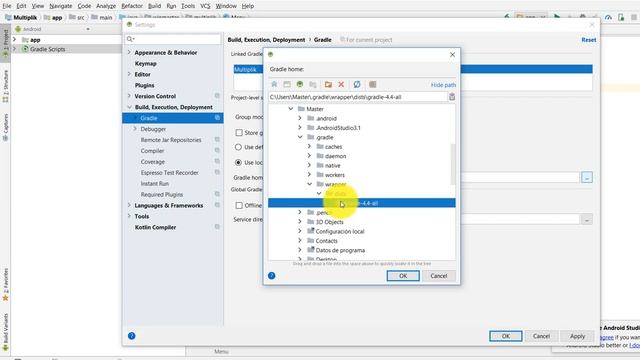Viewport: 640px width, 360px height.
Task: Select Keymap in Settings tree
Action: click(145, 64)
